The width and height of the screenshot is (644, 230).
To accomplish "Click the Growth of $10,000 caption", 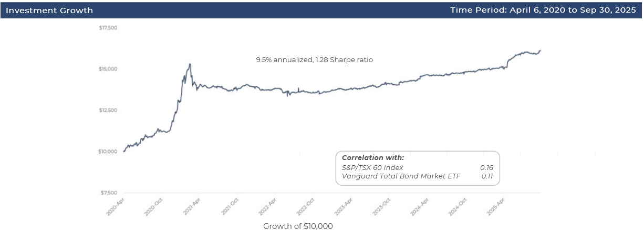I will (x=298, y=226).
